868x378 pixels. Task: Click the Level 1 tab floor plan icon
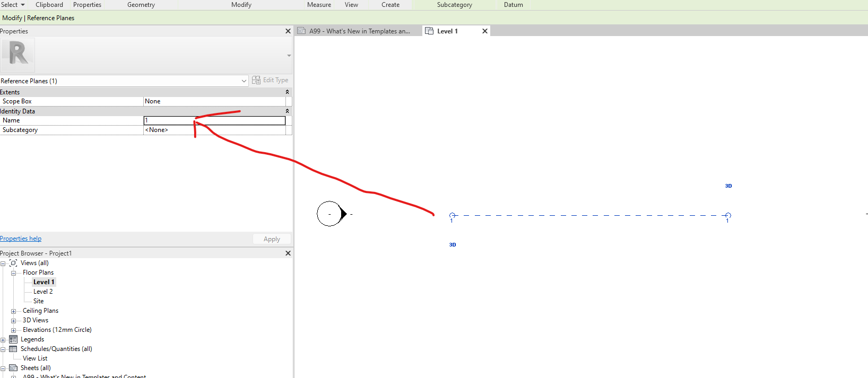pyautogui.click(x=429, y=31)
